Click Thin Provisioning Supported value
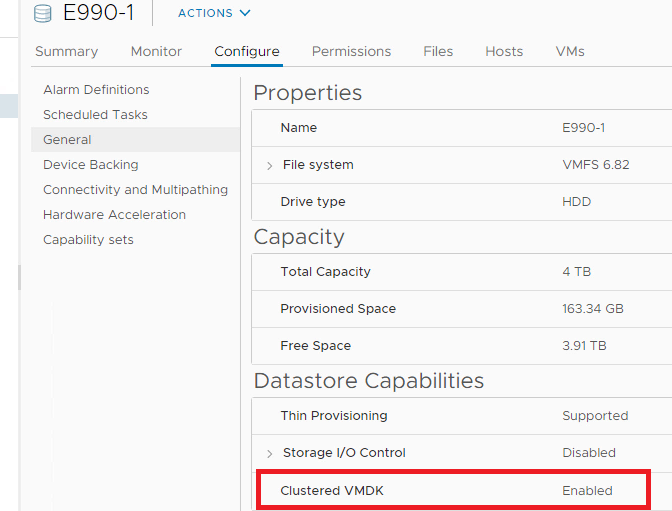The width and height of the screenshot is (672, 511). point(595,416)
